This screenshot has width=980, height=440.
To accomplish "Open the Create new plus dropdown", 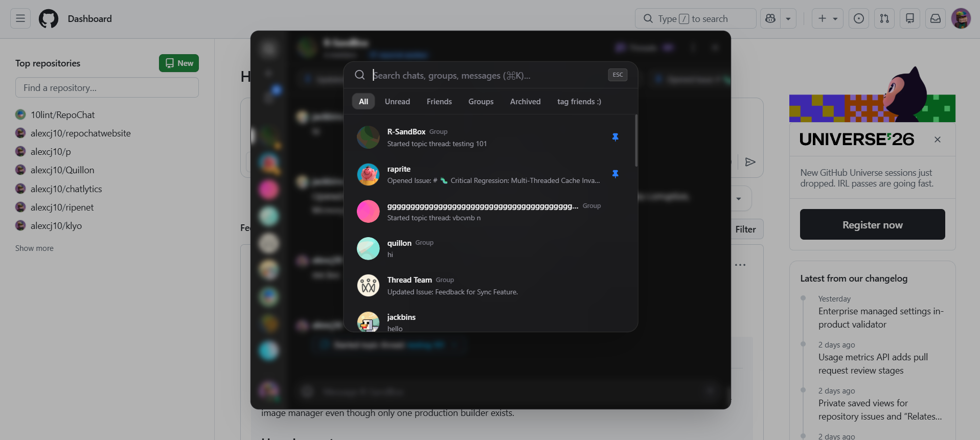I will pyautogui.click(x=828, y=18).
